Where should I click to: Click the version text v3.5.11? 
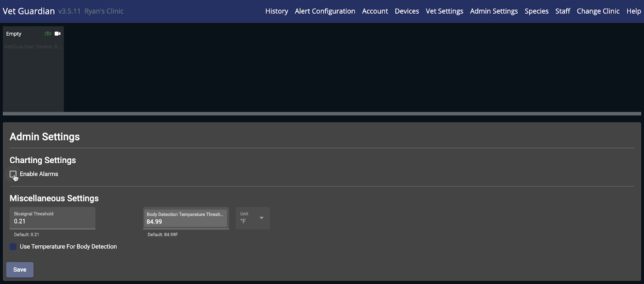(70, 11)
